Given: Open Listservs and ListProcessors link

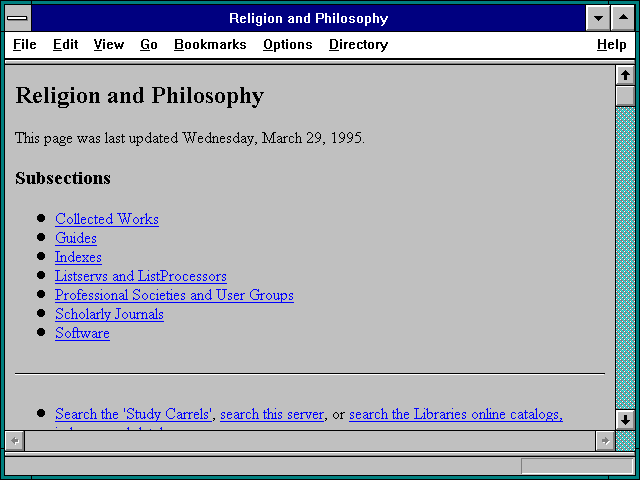Looking at the screenshot, I should coord(141,276).
